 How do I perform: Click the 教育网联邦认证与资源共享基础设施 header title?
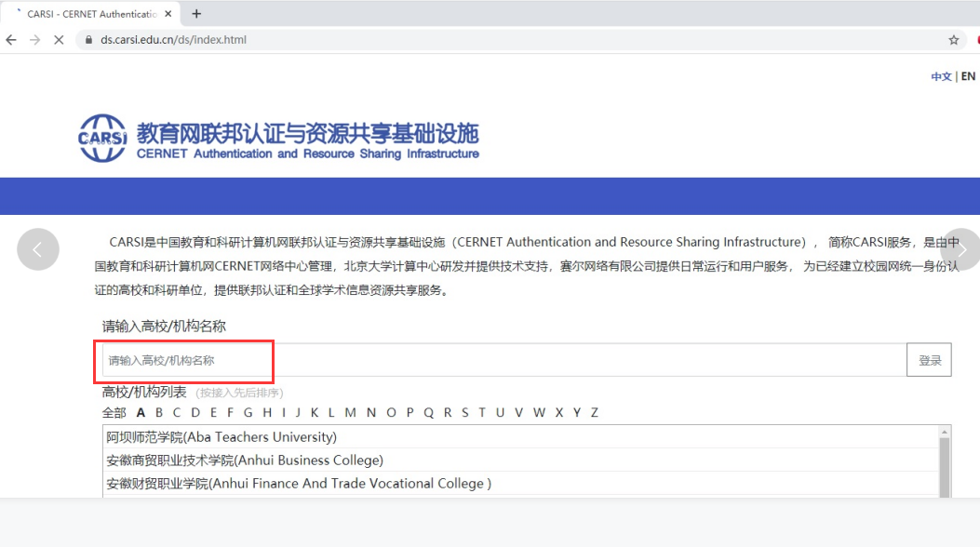(307, 133)
